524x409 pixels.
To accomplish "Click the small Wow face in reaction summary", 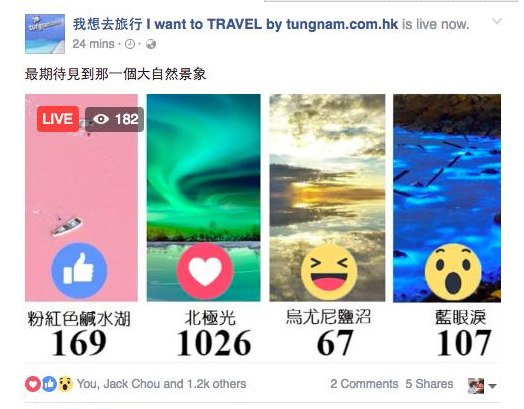I will pos(65,384).
